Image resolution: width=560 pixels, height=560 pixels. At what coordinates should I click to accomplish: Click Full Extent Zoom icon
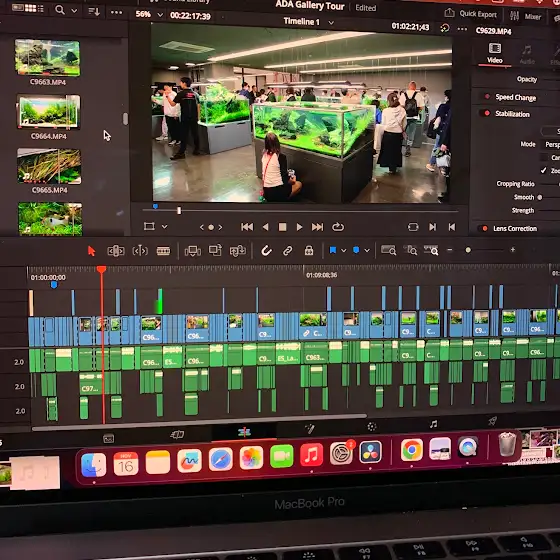click(x=388, y=250)
